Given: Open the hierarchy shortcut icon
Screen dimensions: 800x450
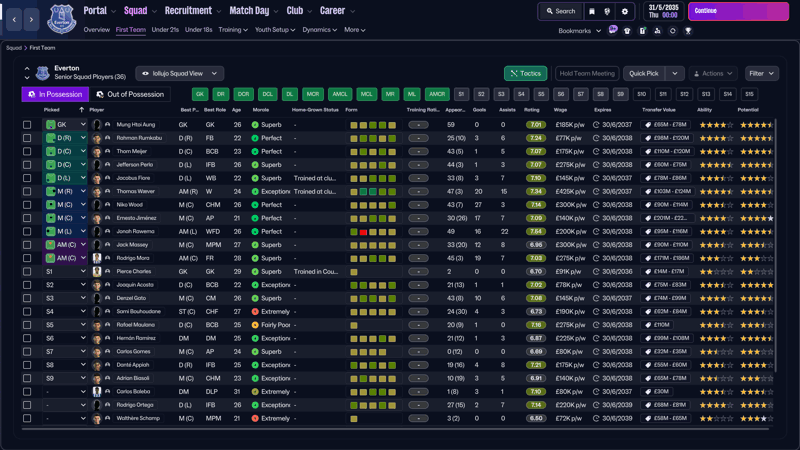Looking at the screenshot, I should pyautogui.click(x=657, y=31).
